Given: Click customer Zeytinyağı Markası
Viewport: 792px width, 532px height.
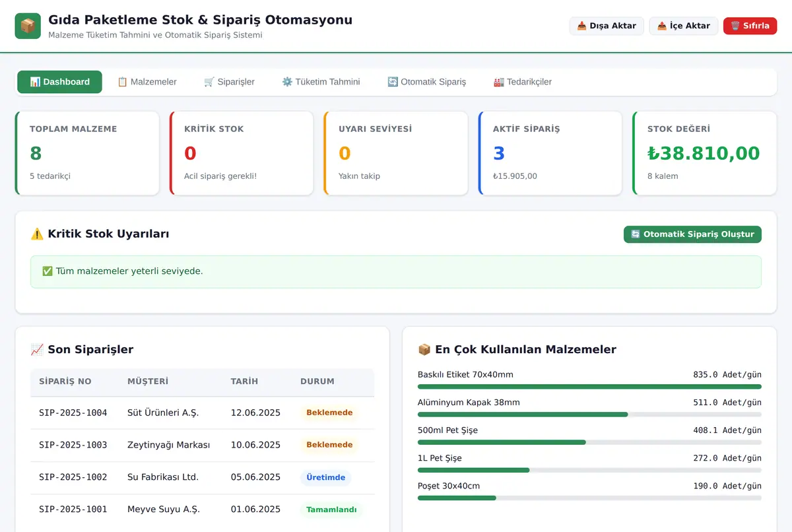Looking at the screenshot, I should 169,445.
